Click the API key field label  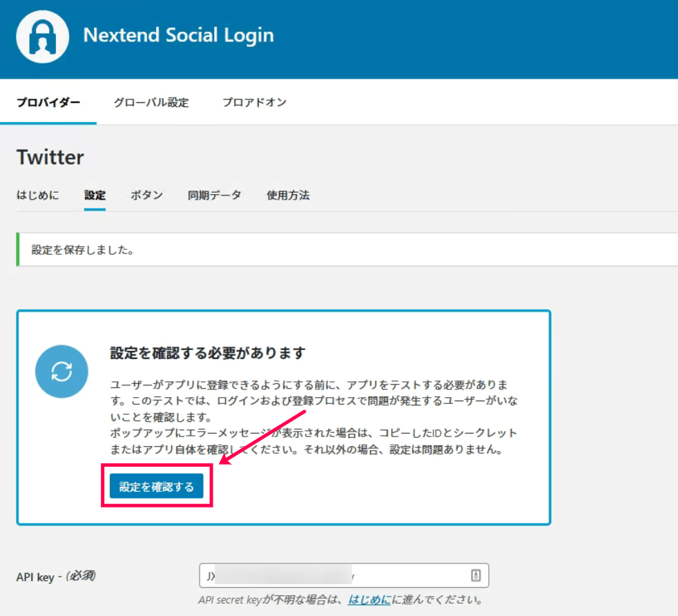[55, 576]
